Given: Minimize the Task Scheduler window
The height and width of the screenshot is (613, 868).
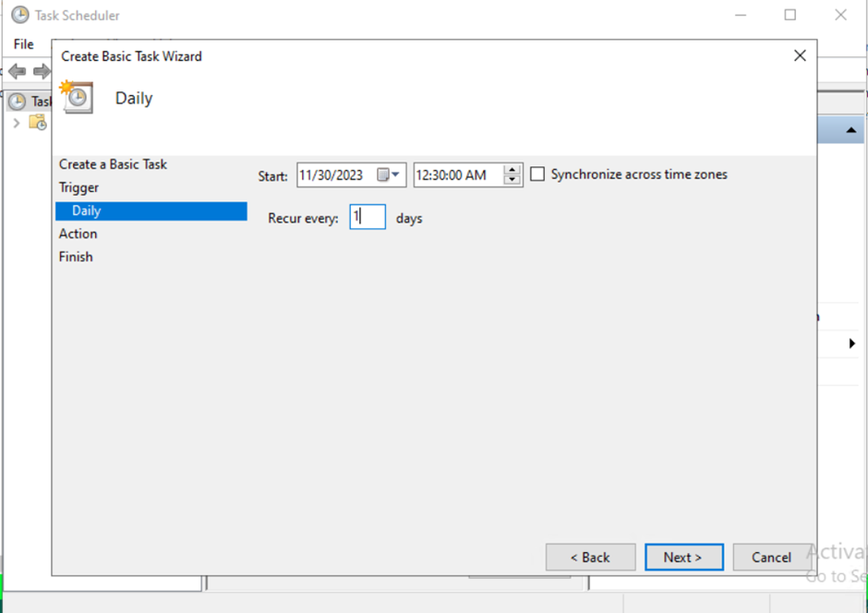Looking at the screenshot, I should click(741, 15).
